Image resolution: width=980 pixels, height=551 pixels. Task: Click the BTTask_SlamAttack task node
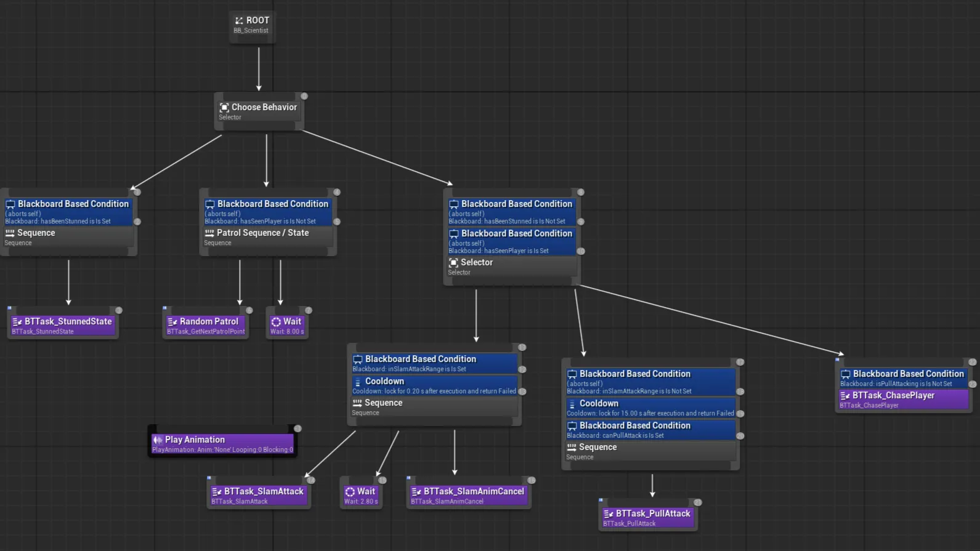click(x=259, y=495)
